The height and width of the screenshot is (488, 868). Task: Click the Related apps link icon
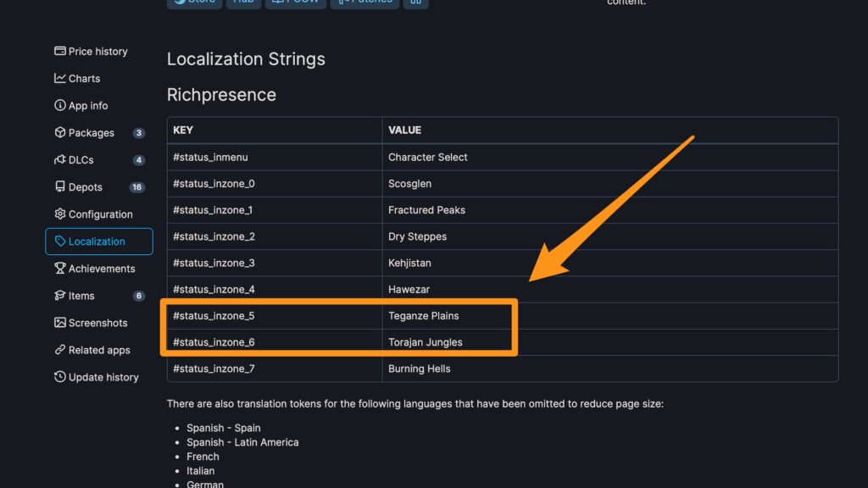point(60,350)
